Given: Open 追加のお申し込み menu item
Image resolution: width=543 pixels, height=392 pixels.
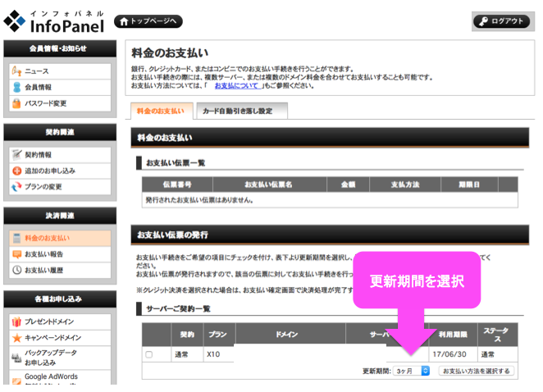Looking at the screenshot, I should pos(60,171).
